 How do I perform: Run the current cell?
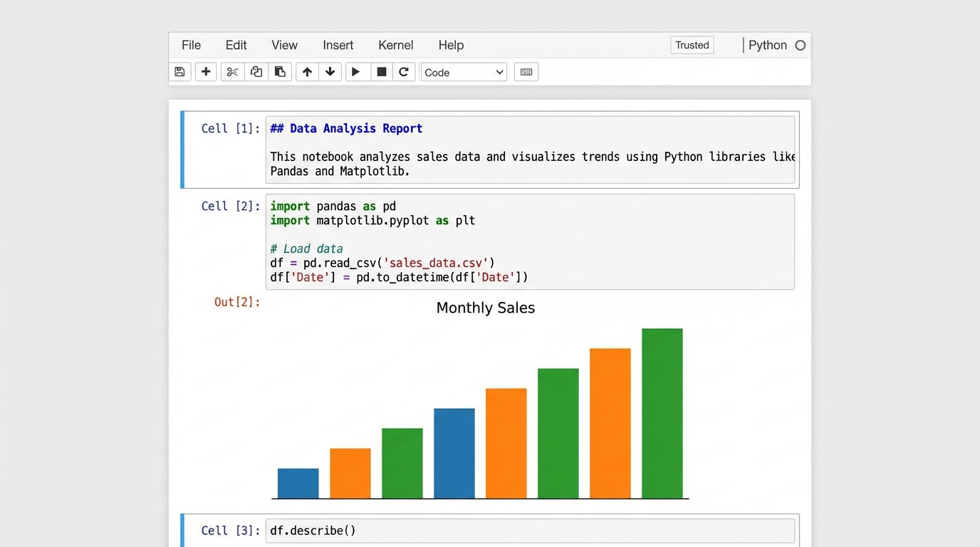tap(357, 71)
